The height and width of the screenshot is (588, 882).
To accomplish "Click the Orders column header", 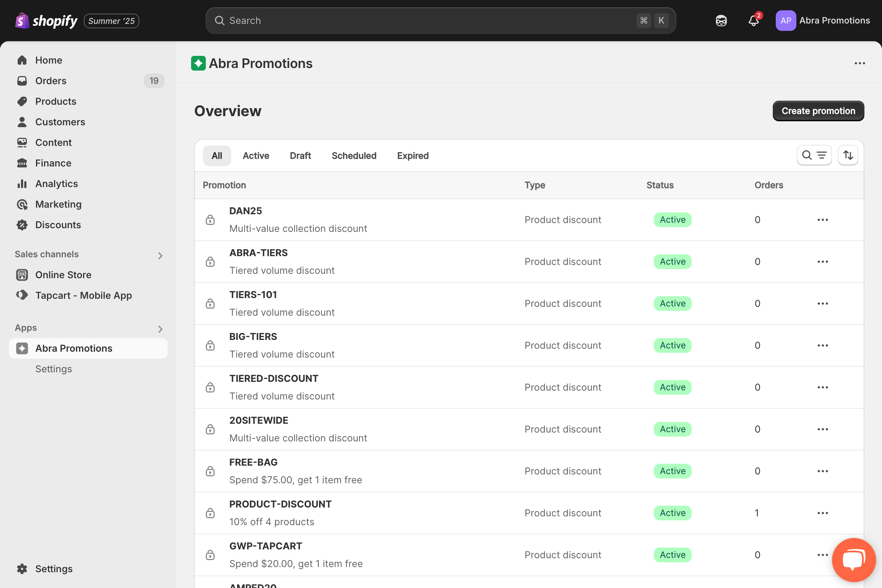I will [769, 185].
